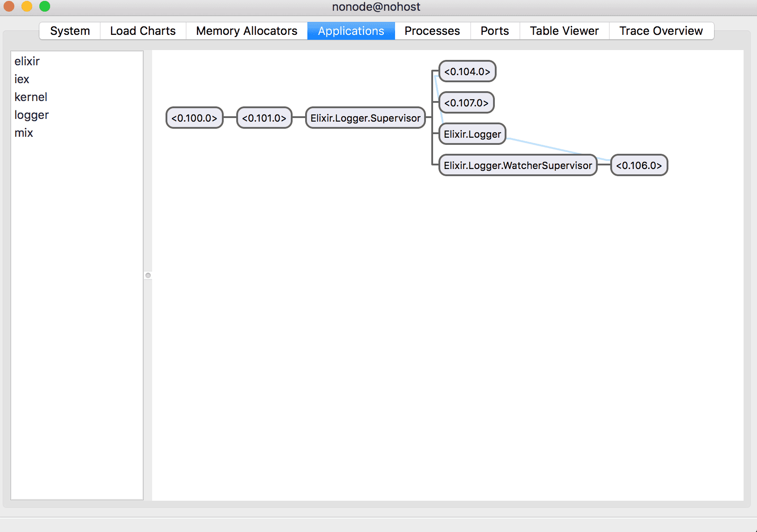The image size is (757, 532).
Task: Select the Elixir.Logger.WatcherSupervisor node
Action: tap(518, 165)
